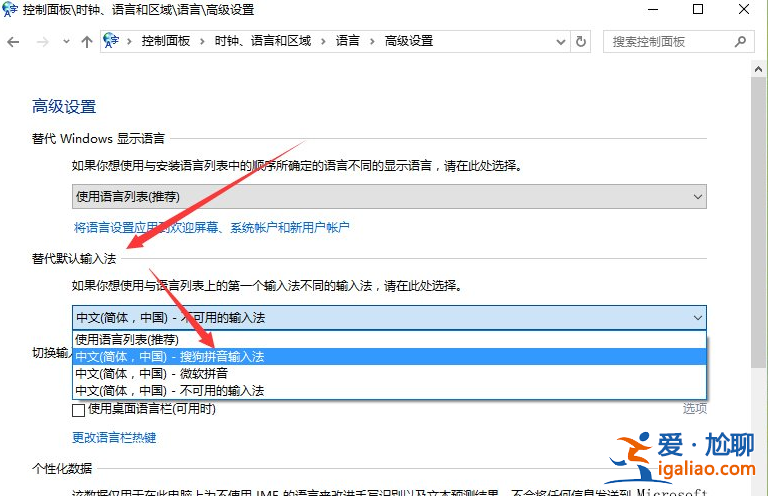Click 替代默认输入法 section label
Image resolution: width=768 pixels, height=496 pixels.
[74, 259]
